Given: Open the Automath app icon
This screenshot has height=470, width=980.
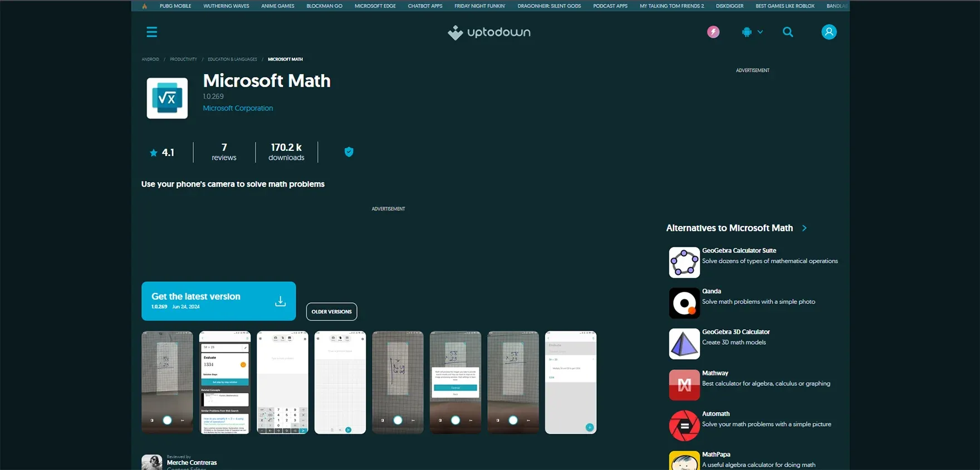Looking at the screenshot, I should pos(684,425).
